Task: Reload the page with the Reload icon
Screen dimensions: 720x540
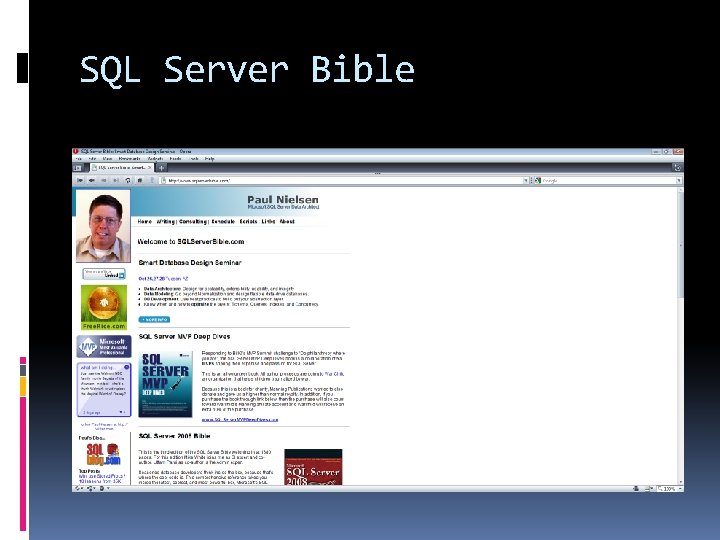Action: point(128,180)
